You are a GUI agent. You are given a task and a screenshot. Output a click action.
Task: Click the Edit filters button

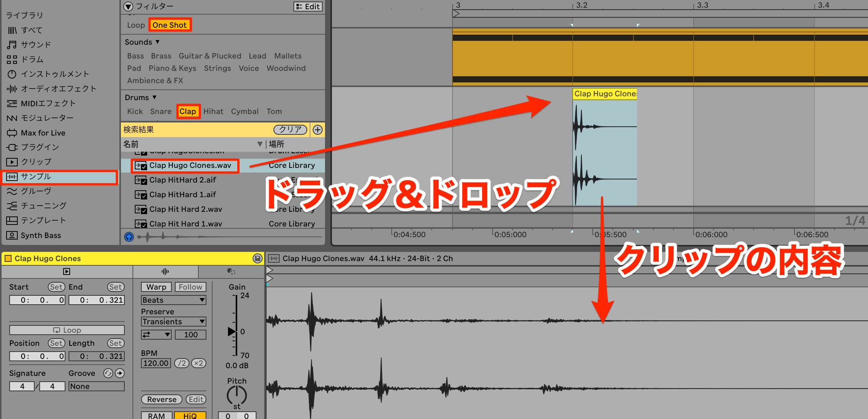(x=308, y=7)
